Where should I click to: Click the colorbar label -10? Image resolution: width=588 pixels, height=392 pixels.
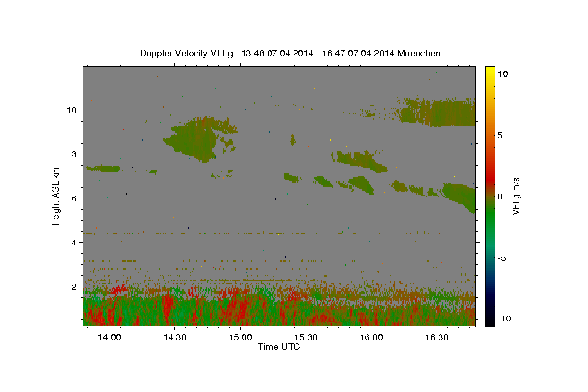tap(504, 319)
